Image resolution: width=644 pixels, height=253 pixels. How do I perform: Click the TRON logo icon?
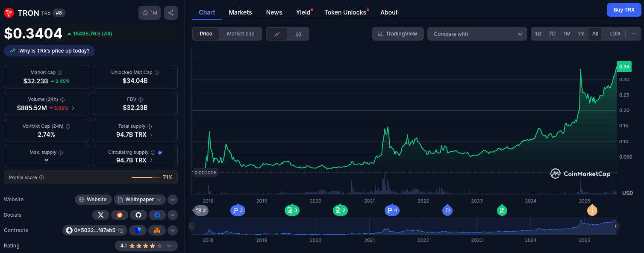[x=9, y=13]
